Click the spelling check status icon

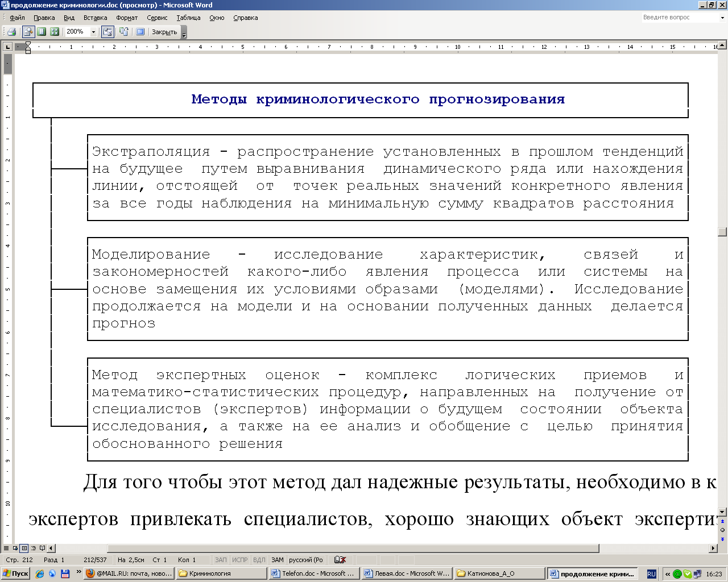(340, 560)
